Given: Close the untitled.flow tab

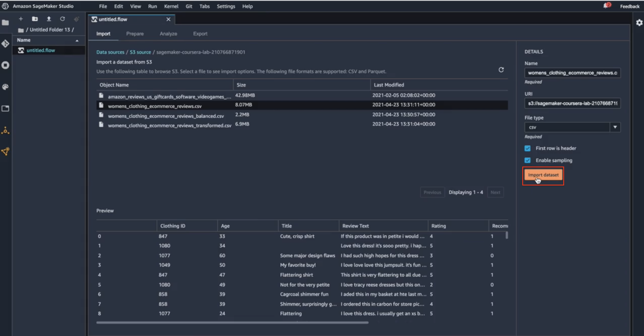Looking at the screenshot, I should [169, 19].
